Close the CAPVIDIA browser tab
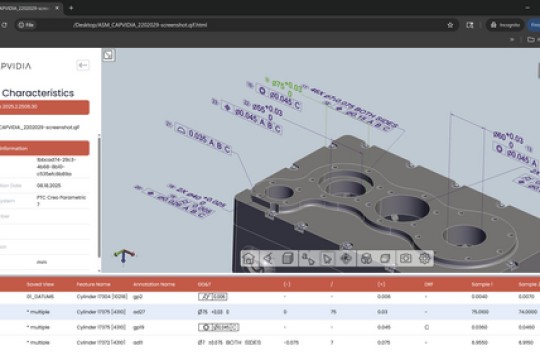The height and width of the screenshot is (360, 540). click(57, 8)
